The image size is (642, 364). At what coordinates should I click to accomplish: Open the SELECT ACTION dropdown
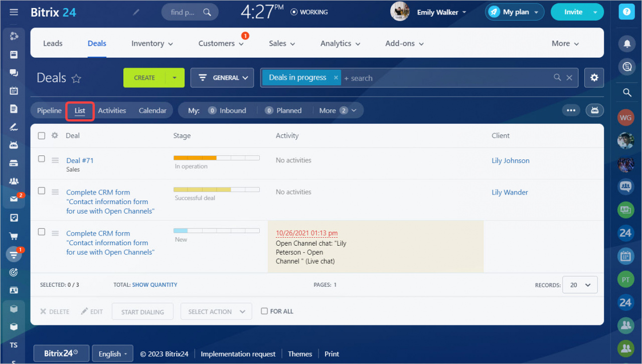(216, 311)
